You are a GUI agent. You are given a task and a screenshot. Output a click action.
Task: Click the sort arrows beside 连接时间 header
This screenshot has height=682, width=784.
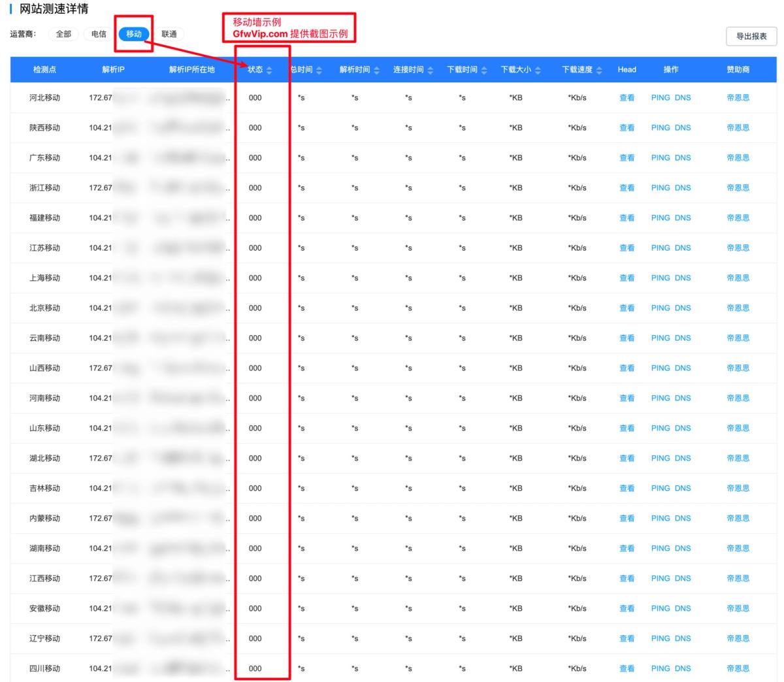430,70
